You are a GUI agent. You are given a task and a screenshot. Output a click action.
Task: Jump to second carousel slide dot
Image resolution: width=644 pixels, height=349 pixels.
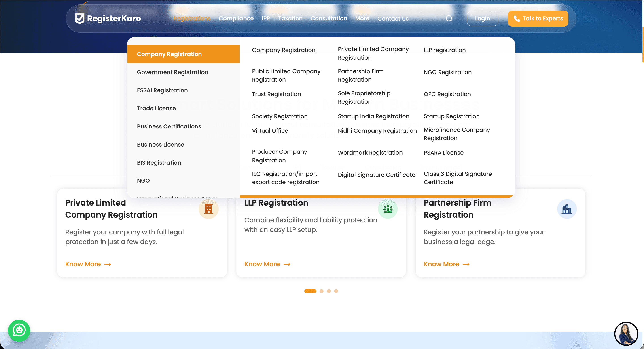[322, 291]
